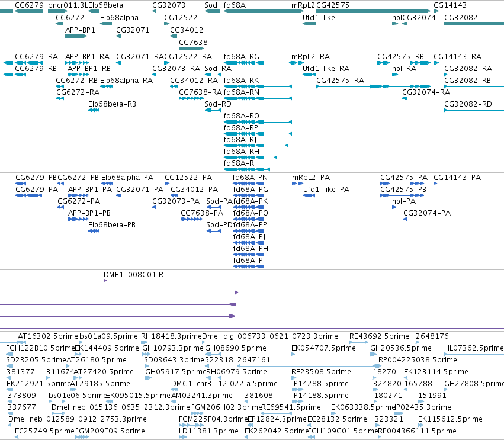Screen dimensions: 504x440
Task: Click the EK063338.5prime EST label
Action: pos(363,407)
